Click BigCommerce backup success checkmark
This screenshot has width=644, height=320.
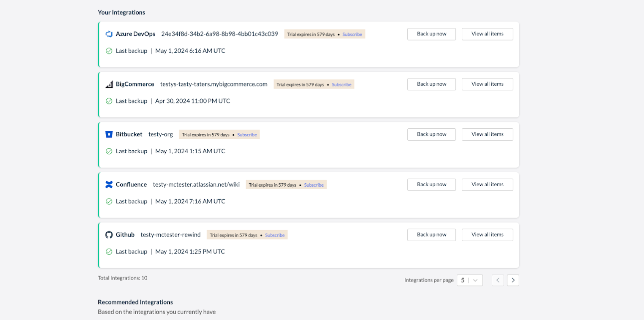109,101
